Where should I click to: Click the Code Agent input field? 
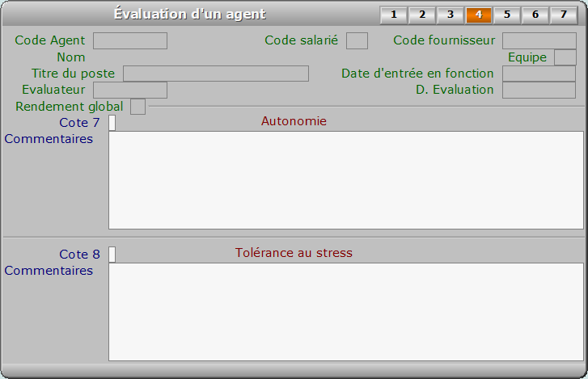tap(130, 40)
